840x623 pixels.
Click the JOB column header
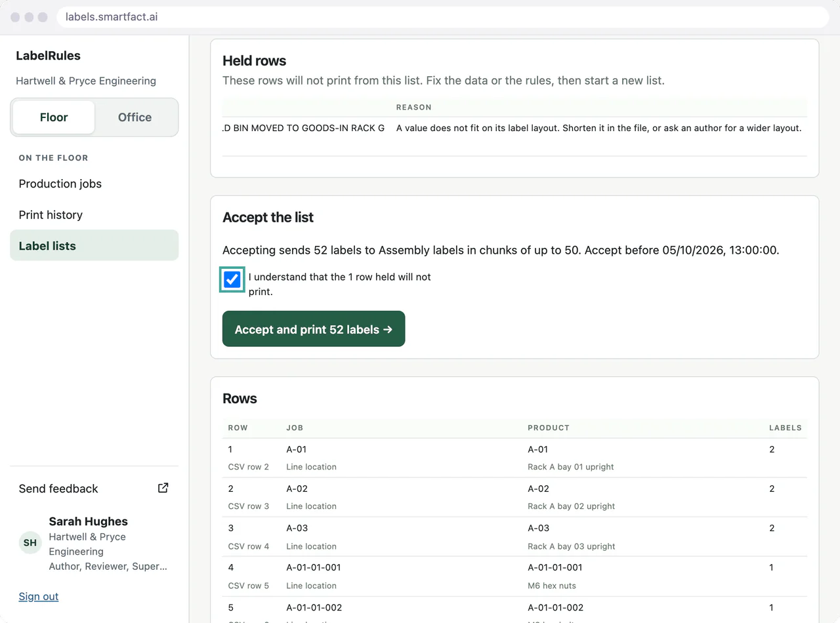pos(295,428)
